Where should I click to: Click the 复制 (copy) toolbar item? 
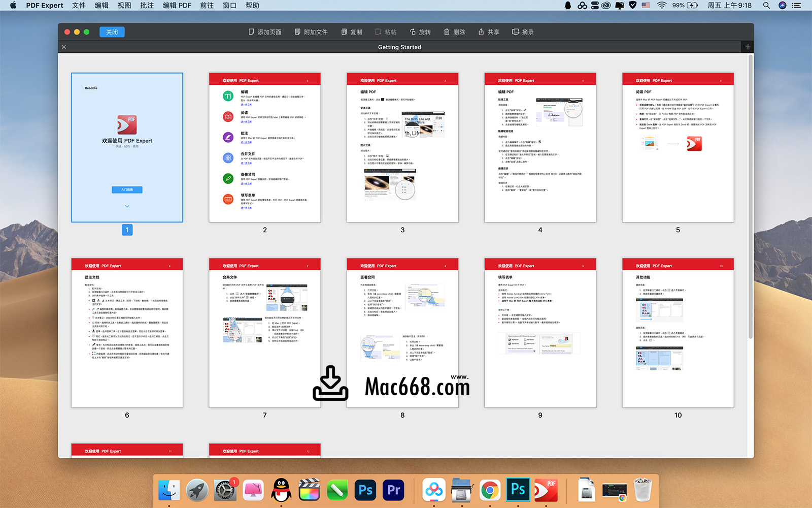(x=352, y=32)
